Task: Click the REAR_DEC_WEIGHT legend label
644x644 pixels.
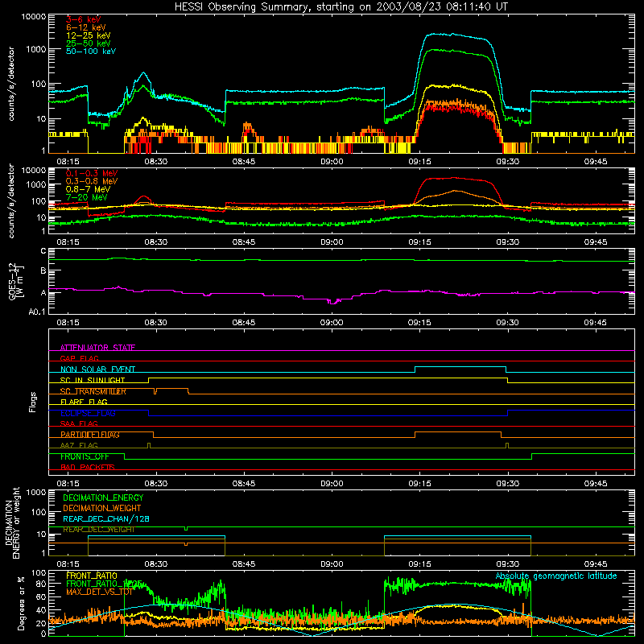Action: 98,530
